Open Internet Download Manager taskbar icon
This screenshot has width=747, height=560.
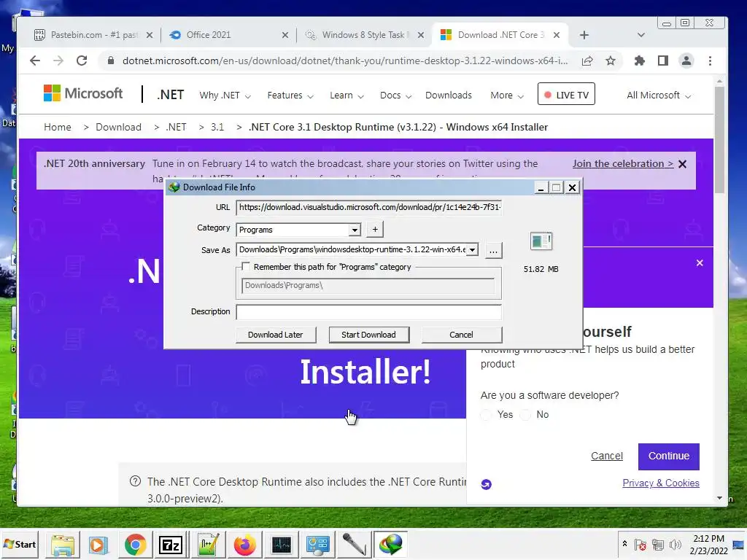[391, 545]
